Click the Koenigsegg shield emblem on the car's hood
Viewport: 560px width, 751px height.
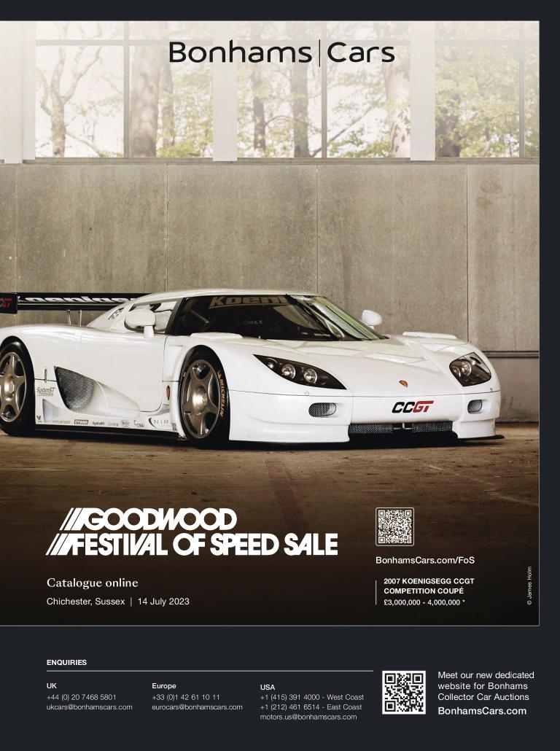(x=403, y=384)
